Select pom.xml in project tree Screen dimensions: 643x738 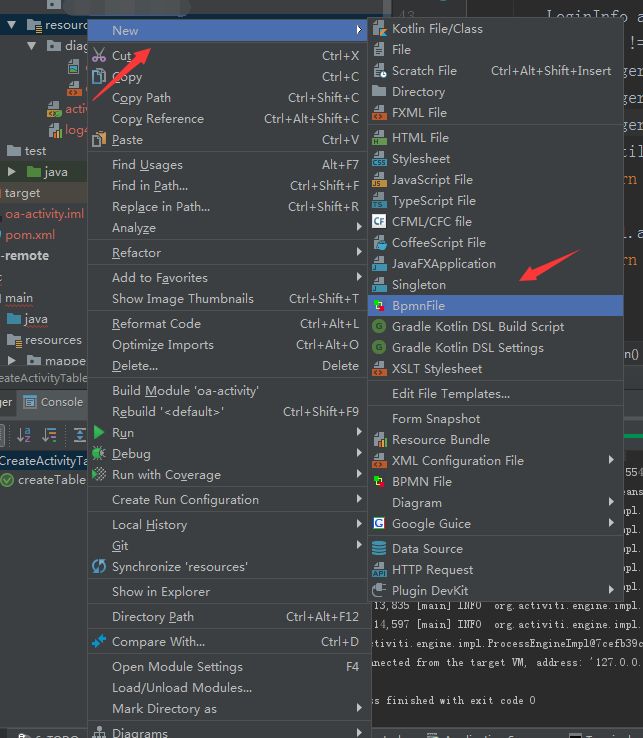(x=30, y=235)
